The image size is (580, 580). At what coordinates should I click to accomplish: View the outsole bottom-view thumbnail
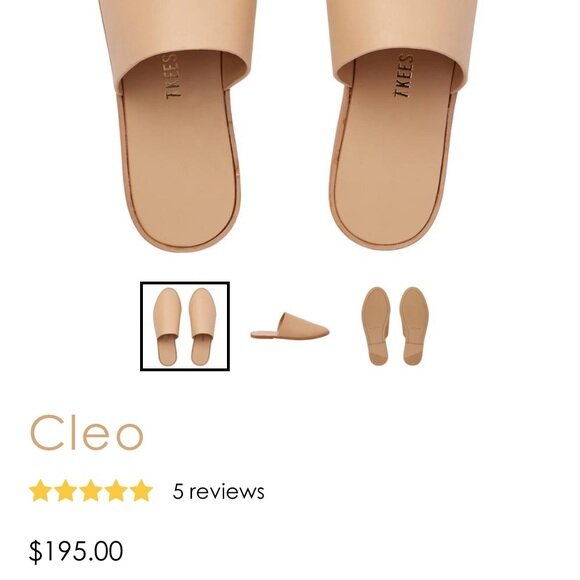(395, 326)
